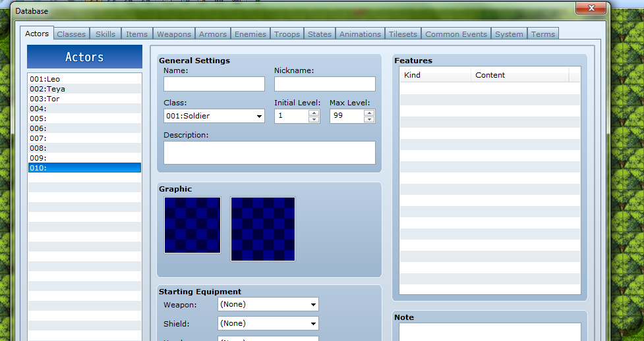
Task: Choose actor 003:Tor from list
Action: click(x=84, y=99)
